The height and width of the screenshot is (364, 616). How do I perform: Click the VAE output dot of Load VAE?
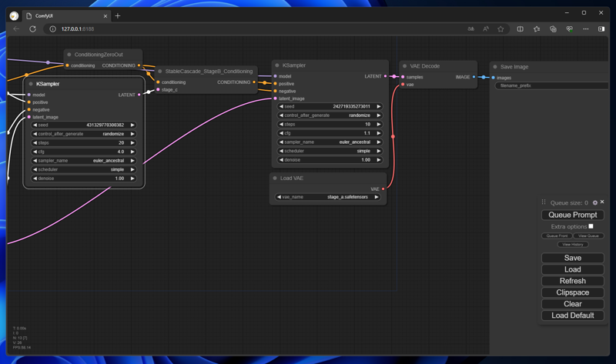383,189
